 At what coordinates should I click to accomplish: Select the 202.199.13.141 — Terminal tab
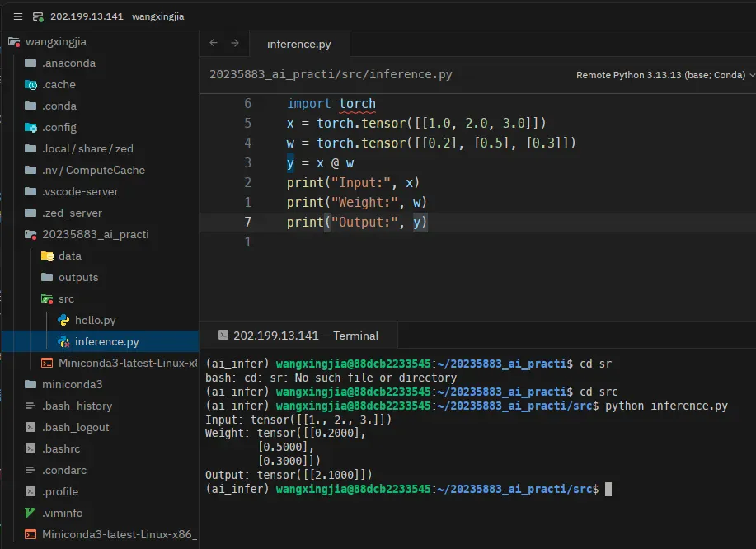tap(299, 335)
